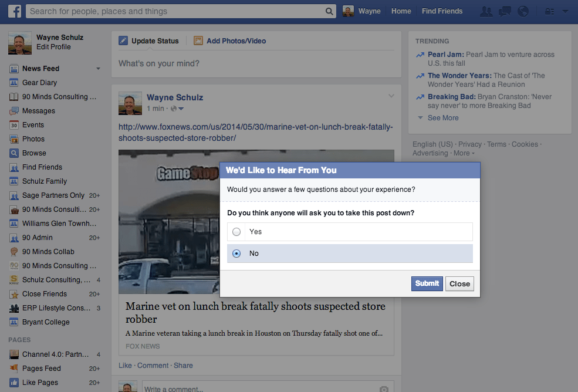Click the ERP Lifestyle Cons group icon

pyautogui.click(x=13, y=308)
